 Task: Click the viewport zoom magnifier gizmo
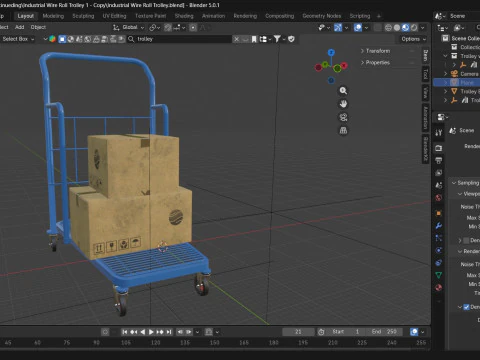tap(343, 91)
